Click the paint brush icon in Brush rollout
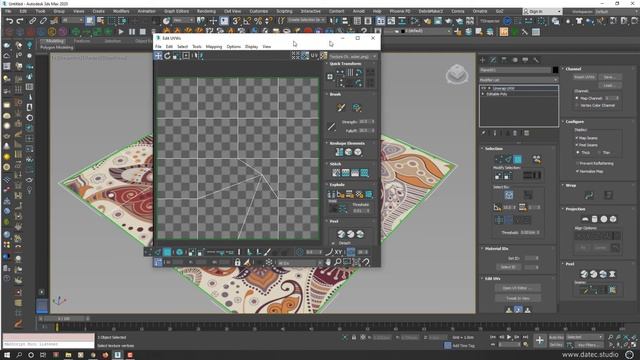 (341, 107)
